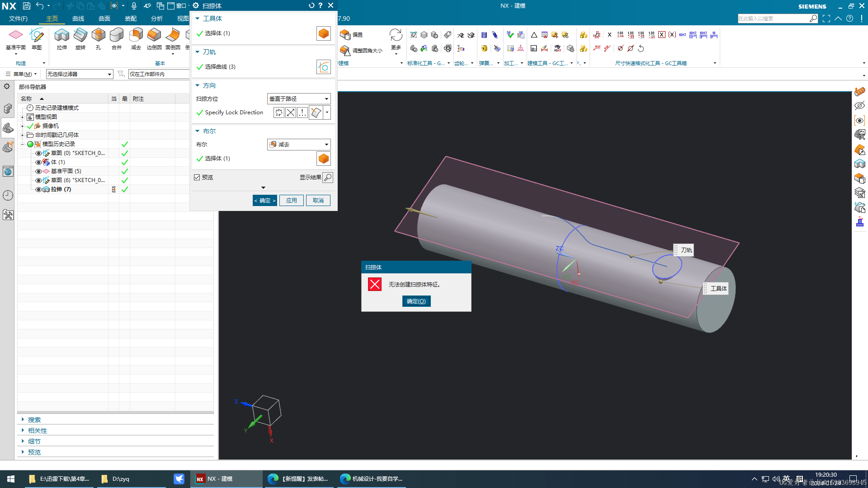
Task: Click the 合并 (Unite) tool icon
Action: pyautogui.click(x=117, y=35)
